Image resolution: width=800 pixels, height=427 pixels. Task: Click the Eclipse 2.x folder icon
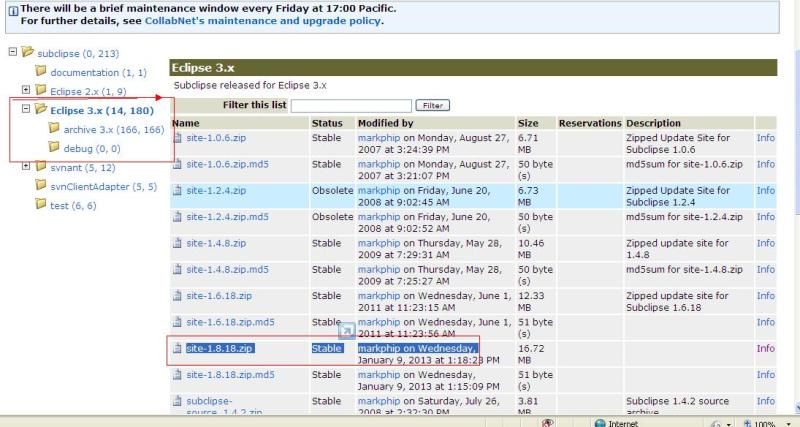[41, 90]
